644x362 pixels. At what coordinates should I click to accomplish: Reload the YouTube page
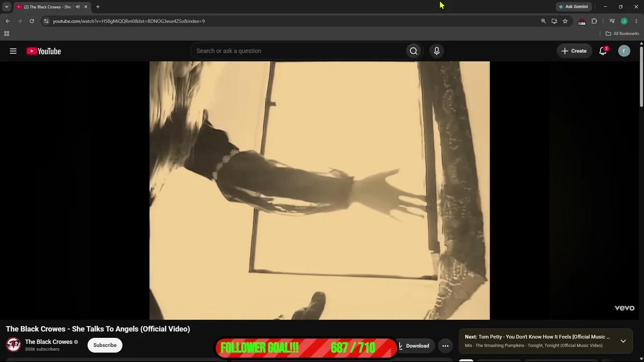[32, 21]
